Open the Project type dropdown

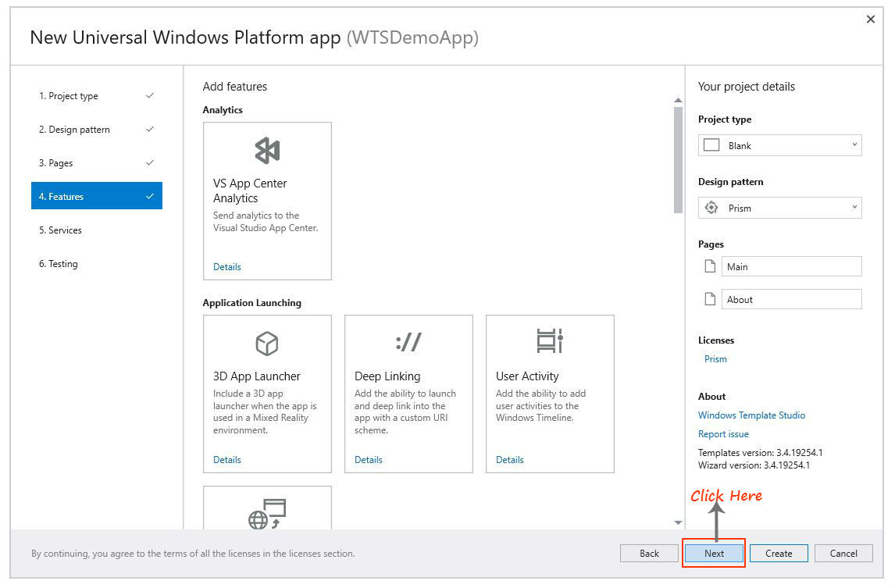point(779,145)
